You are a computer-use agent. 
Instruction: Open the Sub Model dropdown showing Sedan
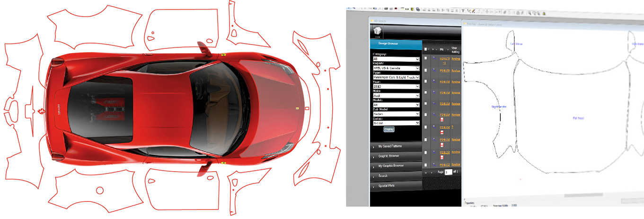coord(396,114)
